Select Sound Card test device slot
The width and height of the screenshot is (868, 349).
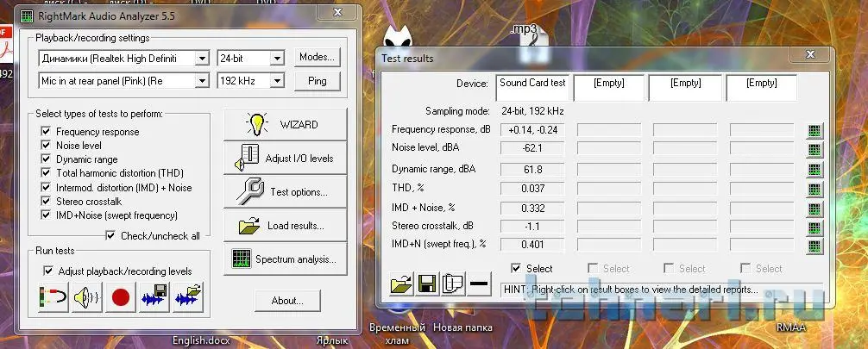coord(532,87)
